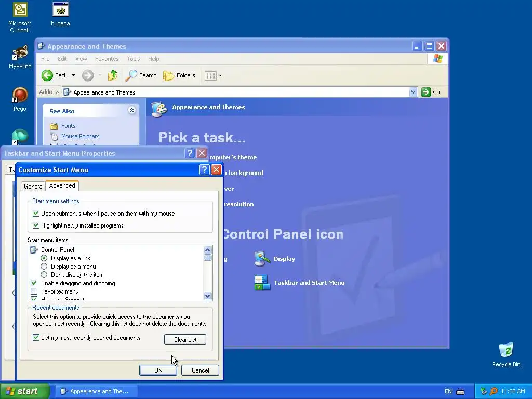Open the Help menu

click(x=153, y=59)
